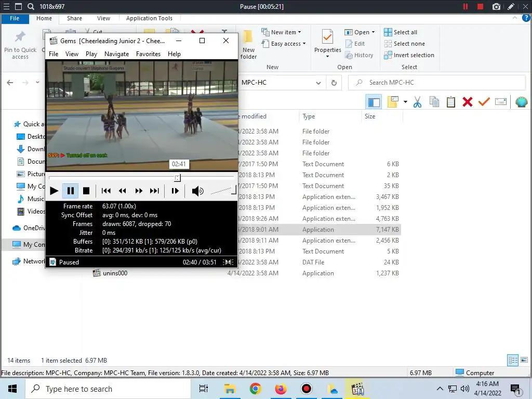Click the Paused status icon in player
532x399 pixels.
[52, 262]
